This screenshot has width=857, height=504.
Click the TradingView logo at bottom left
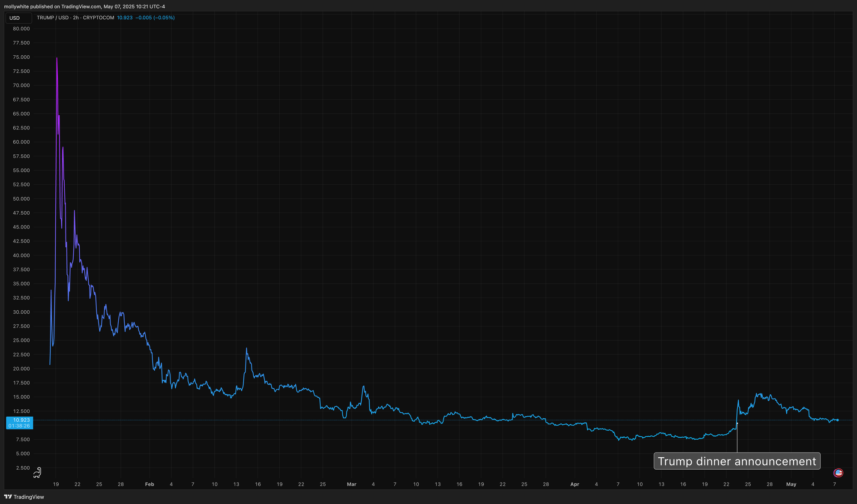click(x=24, y=497)
